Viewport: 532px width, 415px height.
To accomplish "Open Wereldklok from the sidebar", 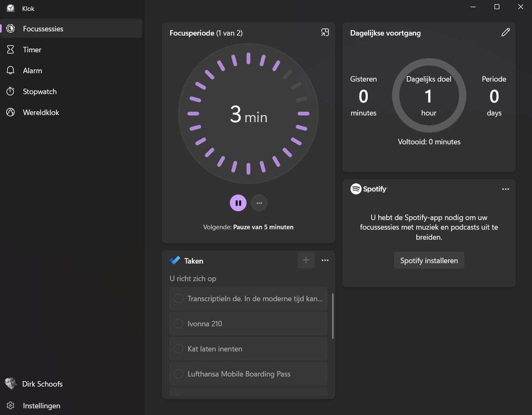I will tap(41, 113).
